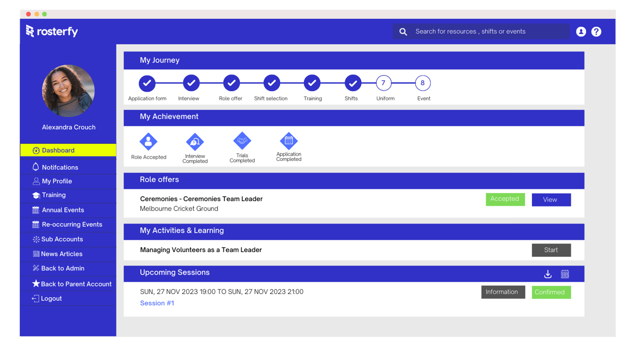Screen dimensions: 644x362
Task: Select the Role Accepted achievement badge
Action: tap(149, 141)
